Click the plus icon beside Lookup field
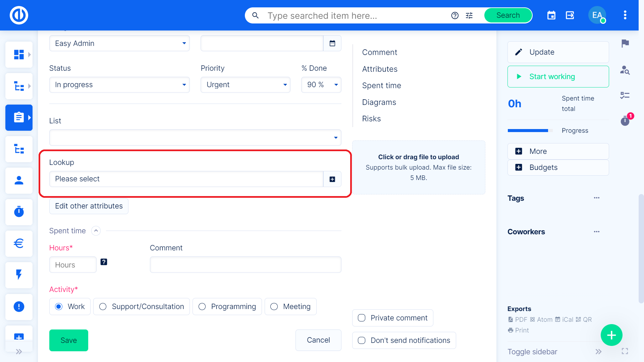 pos(332,179)
